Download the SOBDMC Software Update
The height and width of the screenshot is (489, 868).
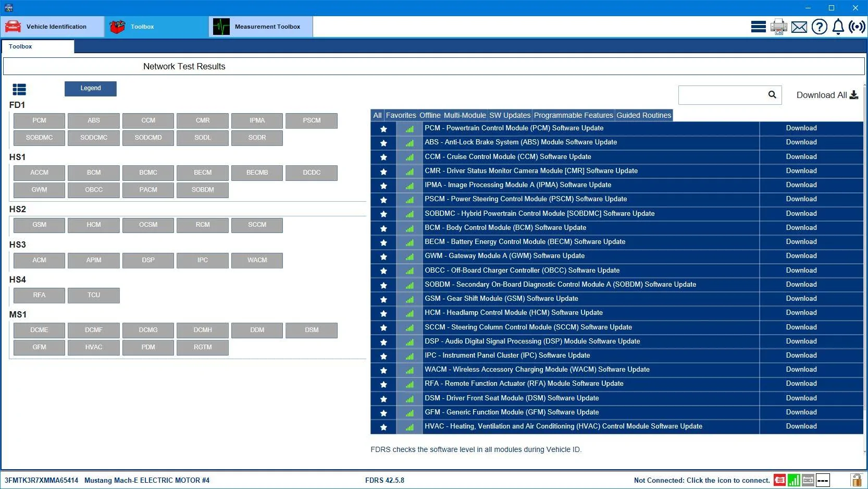(x=801, y=213)
